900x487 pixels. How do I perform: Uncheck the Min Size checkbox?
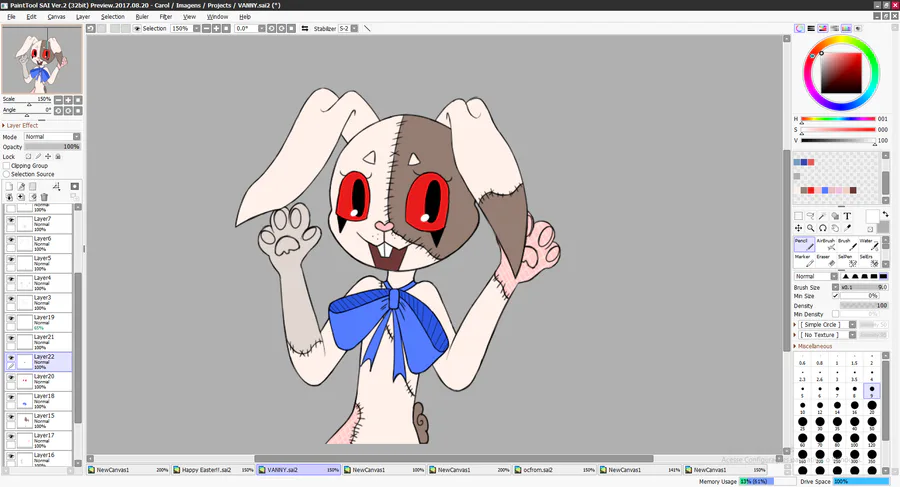(836, 296)
